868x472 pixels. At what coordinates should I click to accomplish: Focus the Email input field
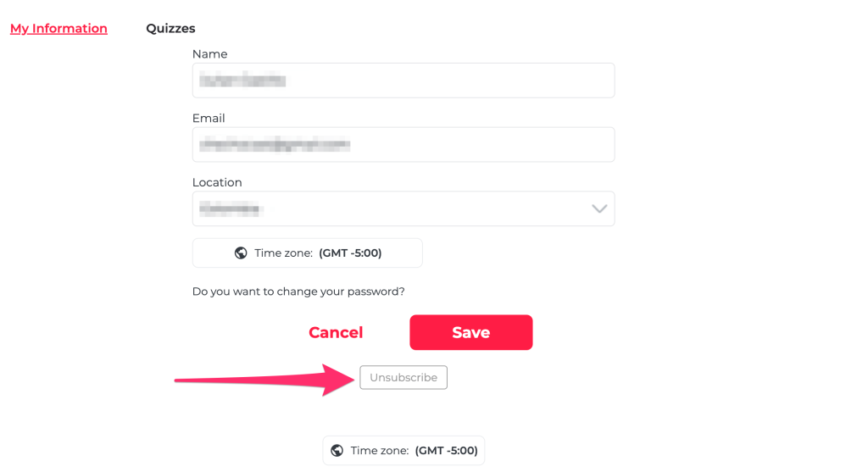click(403, 145)
